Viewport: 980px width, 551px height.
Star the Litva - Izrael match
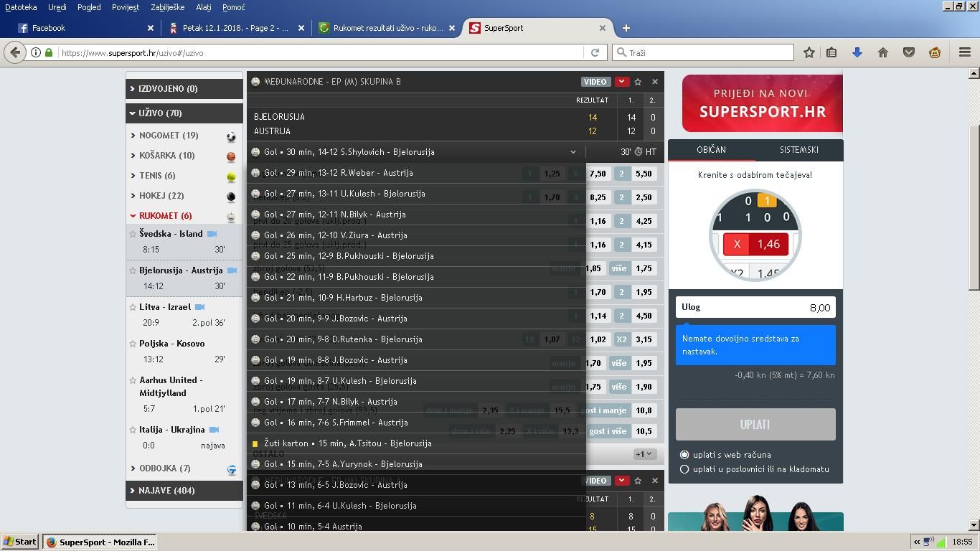[133, 307]
